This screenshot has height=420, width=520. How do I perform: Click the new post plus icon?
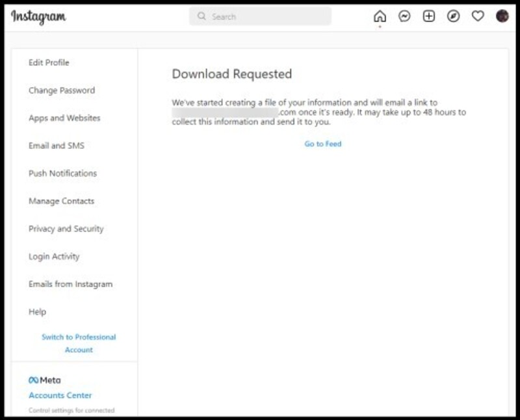click(428, 17)
